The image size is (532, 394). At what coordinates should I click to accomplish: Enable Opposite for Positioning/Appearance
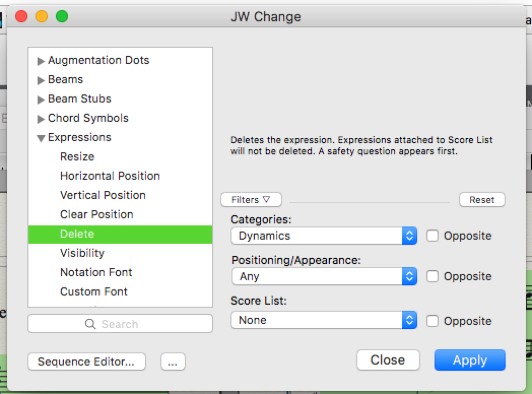pos(433,276)
